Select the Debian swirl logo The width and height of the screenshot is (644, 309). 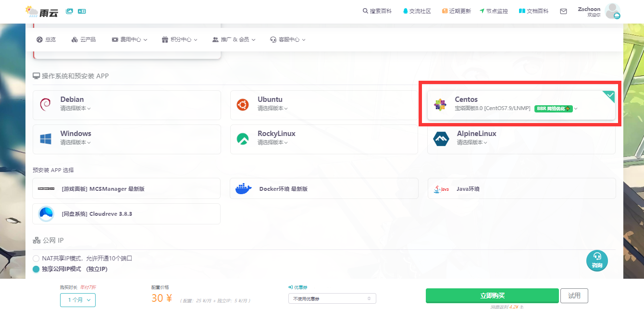46,105
